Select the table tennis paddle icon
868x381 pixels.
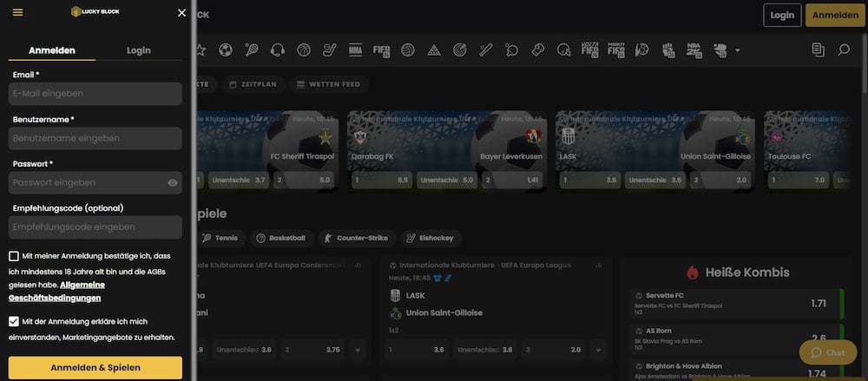(511, 50)
